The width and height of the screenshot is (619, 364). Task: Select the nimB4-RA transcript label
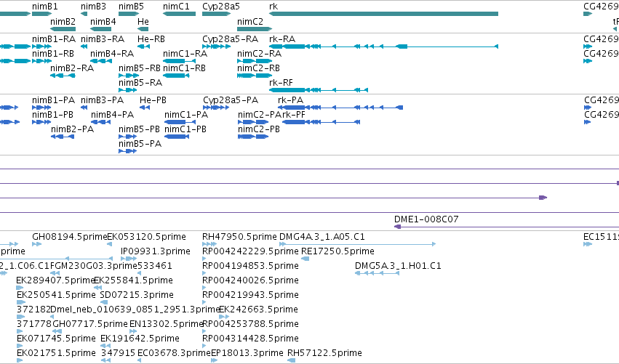(x=112, y=54)
